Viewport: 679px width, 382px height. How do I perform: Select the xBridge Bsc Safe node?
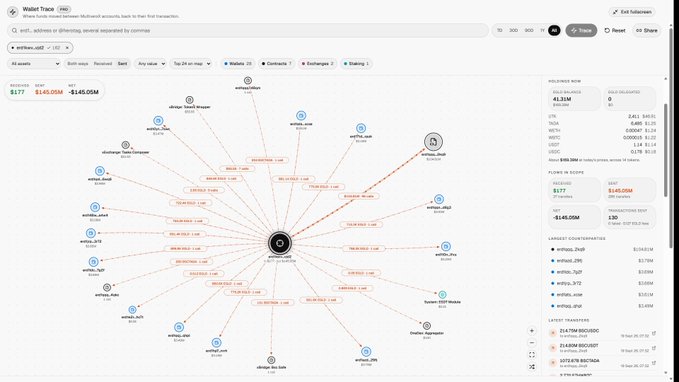pos(271,360)
